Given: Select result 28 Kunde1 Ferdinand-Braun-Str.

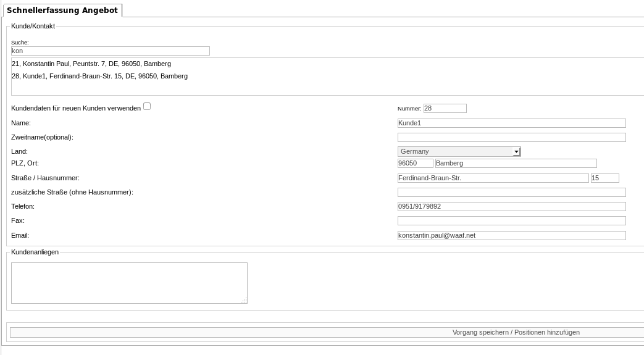Looking at the screenshot, I should tap(100, 76).
